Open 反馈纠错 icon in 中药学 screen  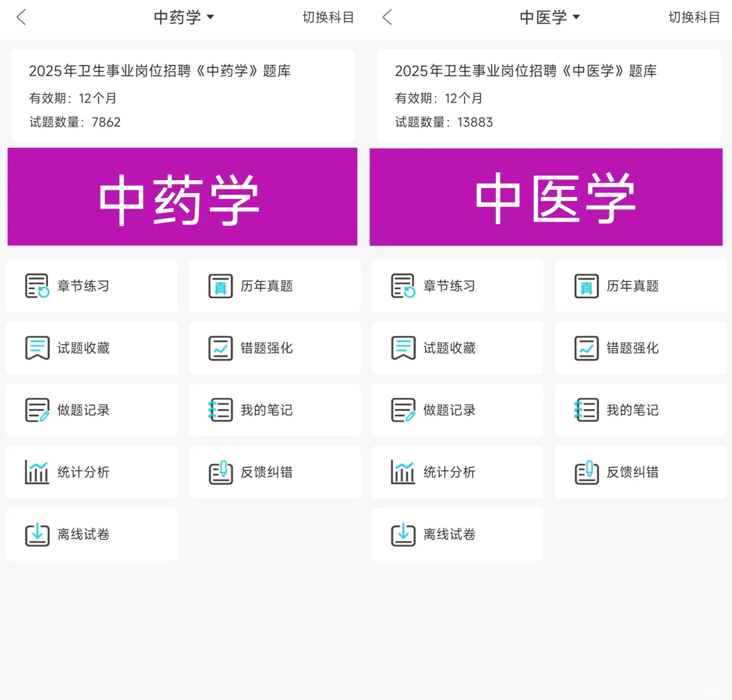pos(220,472)
